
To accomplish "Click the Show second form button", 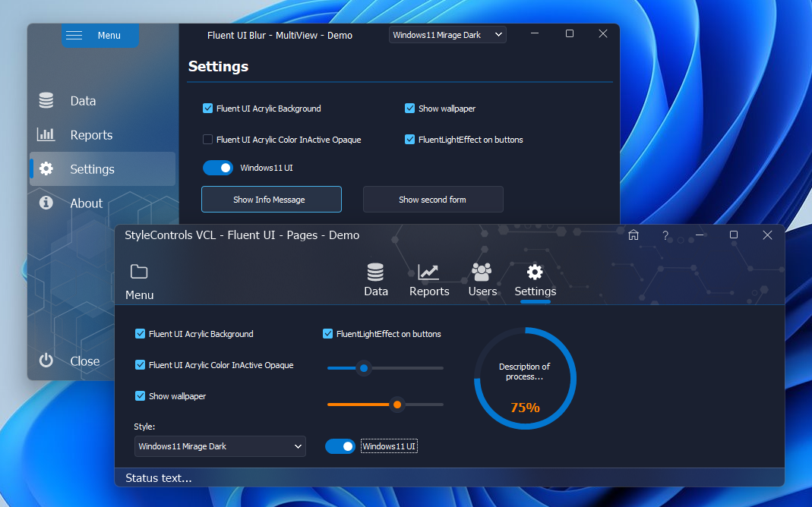I will coord(433,199).
